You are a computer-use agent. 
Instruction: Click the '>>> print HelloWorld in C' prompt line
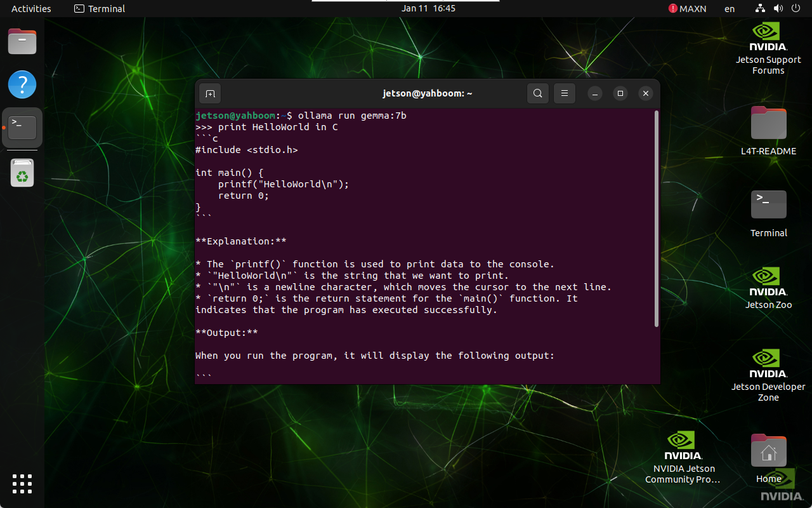click(x=266, y=127)
